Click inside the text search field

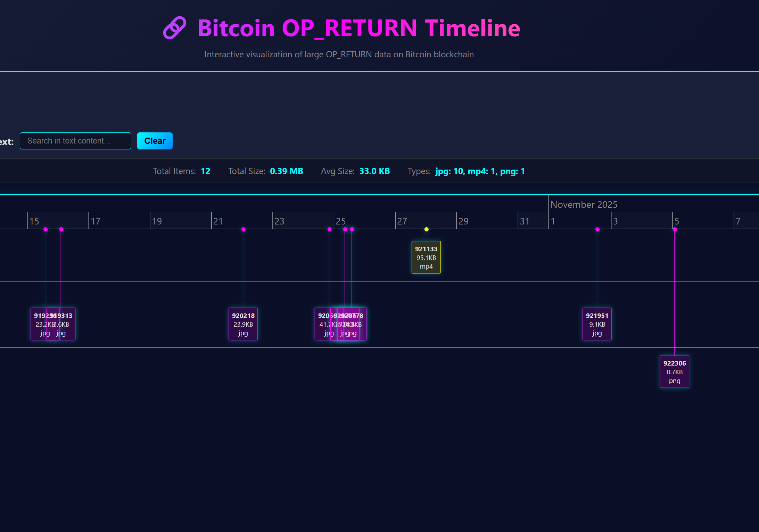click(x=75, y=141)
